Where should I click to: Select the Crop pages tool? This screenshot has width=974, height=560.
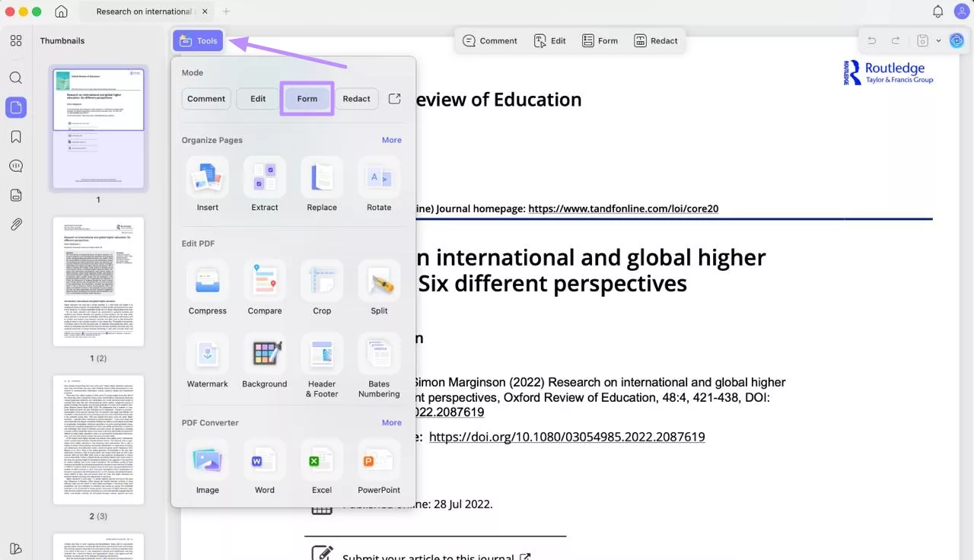pyautogui.click(x=322, y=281)
